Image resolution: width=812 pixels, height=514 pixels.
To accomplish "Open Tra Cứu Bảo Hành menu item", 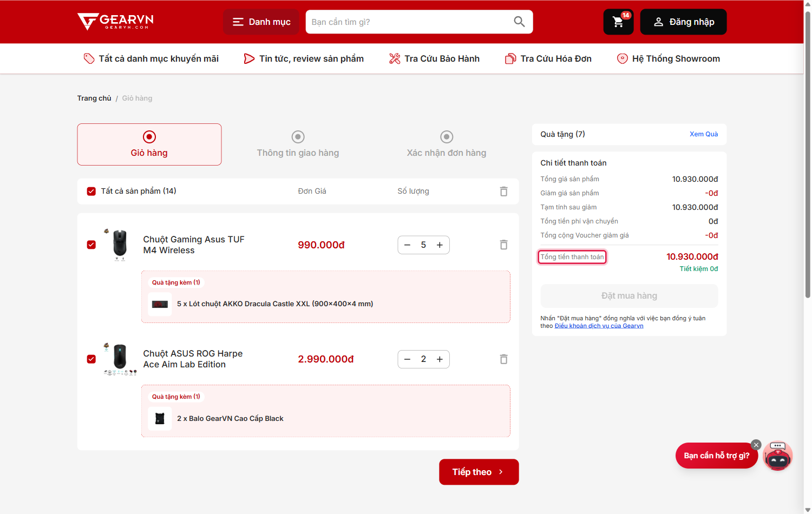I will [x=434, y=58].
